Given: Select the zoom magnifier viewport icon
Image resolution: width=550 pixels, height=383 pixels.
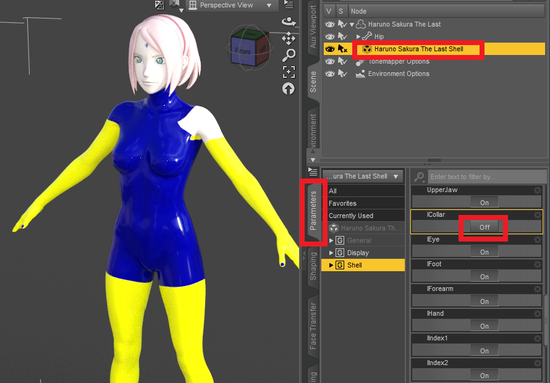Looking at the screenshot, I should pyautogui.click(x=289, y=55).
